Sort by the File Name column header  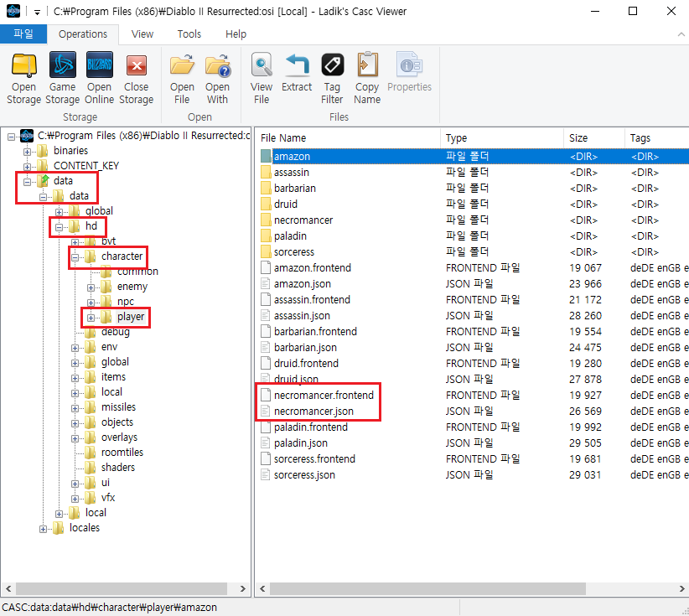coord(348,137)
